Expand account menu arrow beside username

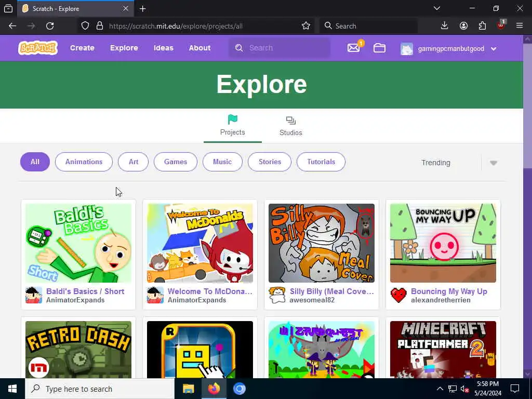[x=494, y=49]
